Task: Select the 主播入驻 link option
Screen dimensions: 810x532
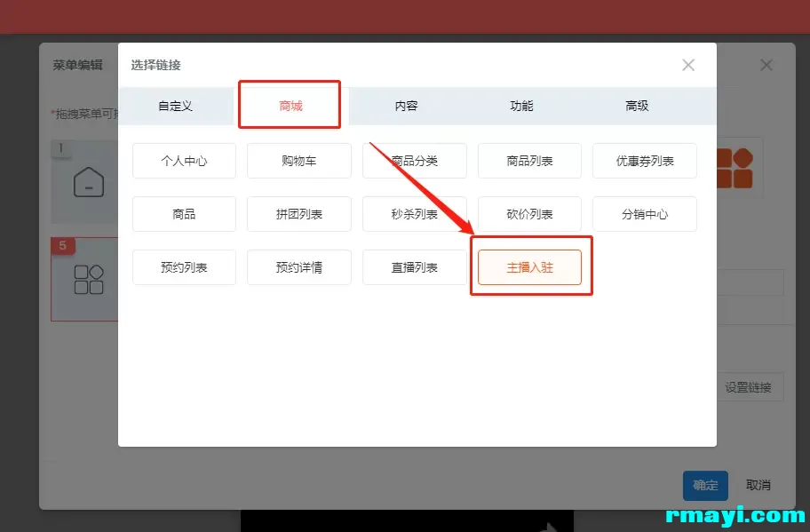Action: (x=529, y=267)
